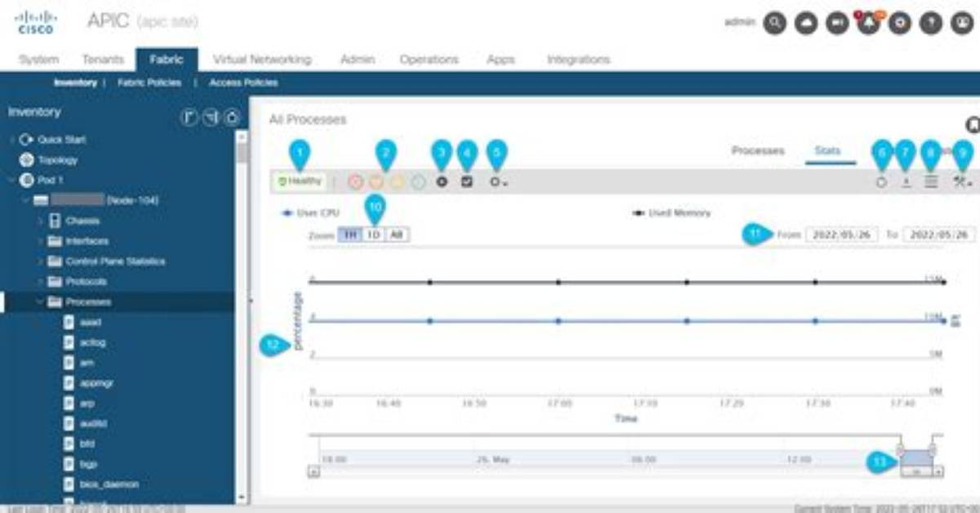
Task: Click the download icon in stats toolbar
Action: click(906, 182)
